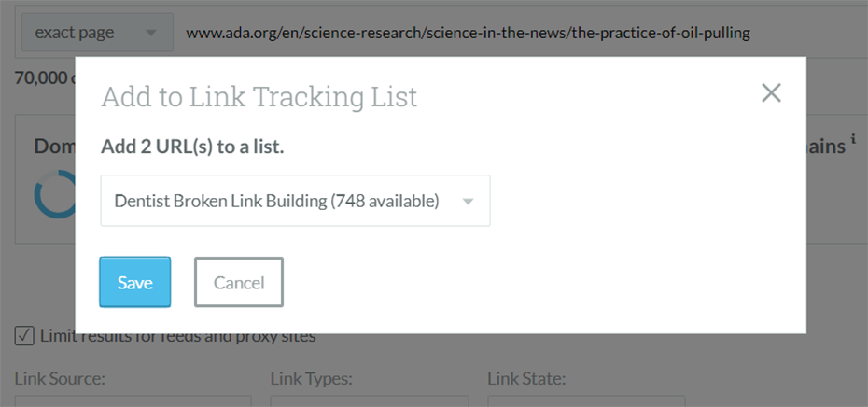
Task: Click the 'Add 2 URL(s) to a list.' text
Action: coord(192,147)
